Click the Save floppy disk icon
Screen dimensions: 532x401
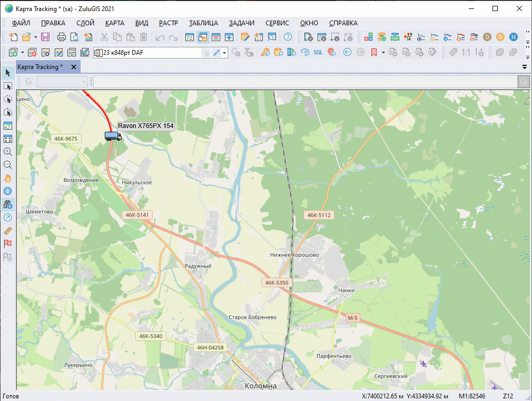45,37
